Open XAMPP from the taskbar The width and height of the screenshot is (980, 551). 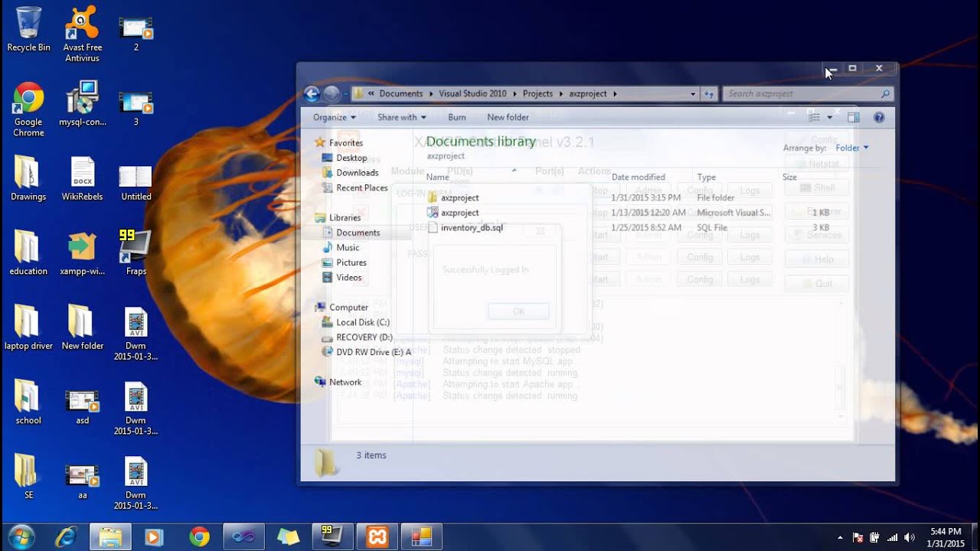coord(377,536)
